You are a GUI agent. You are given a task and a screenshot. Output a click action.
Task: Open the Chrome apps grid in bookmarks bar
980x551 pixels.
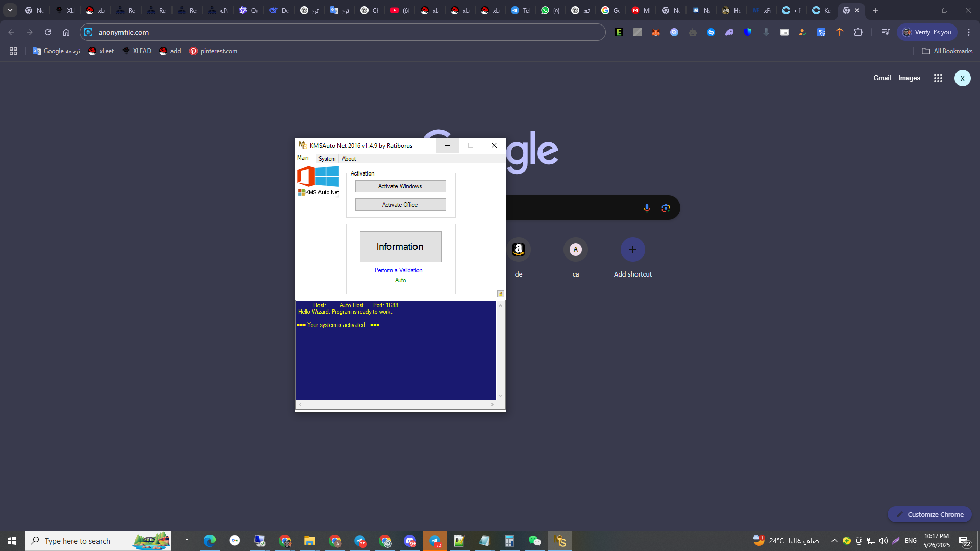(13, 51)
